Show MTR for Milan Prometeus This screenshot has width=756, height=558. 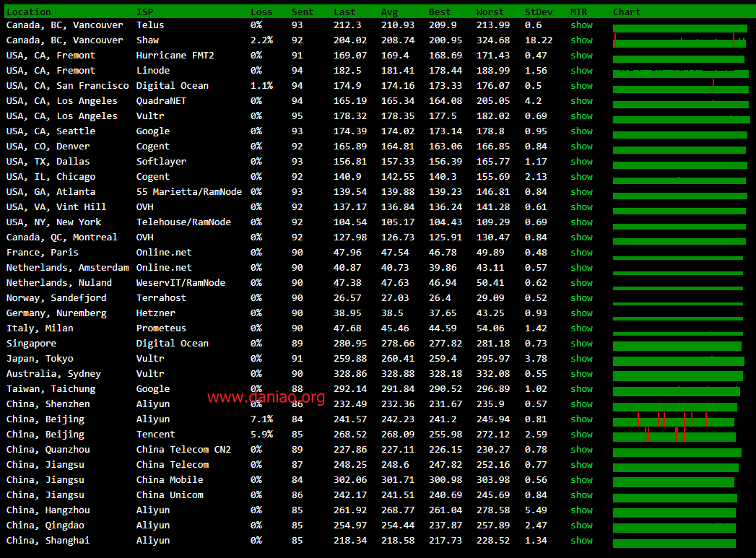[x=581, y=328]
